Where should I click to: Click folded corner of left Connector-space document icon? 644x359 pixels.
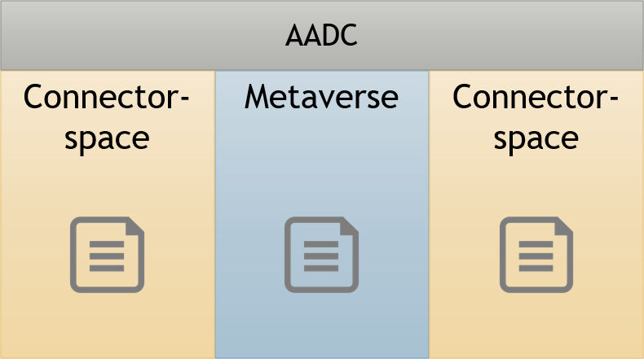tap(135, 226)
